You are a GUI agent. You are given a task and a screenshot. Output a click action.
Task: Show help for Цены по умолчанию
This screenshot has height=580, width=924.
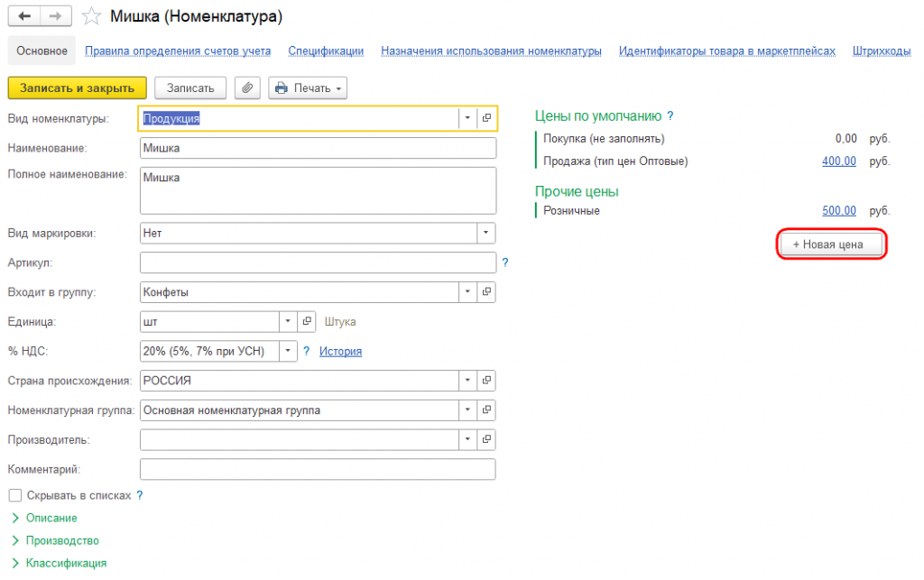(x=670, y=116)
